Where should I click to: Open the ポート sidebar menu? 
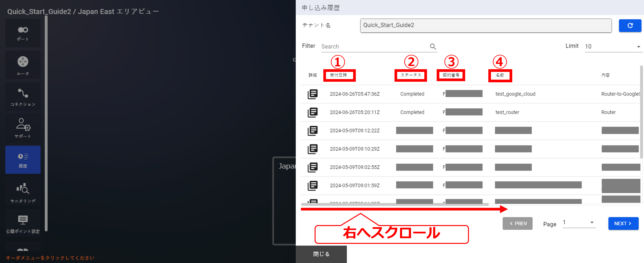[23, 33]
